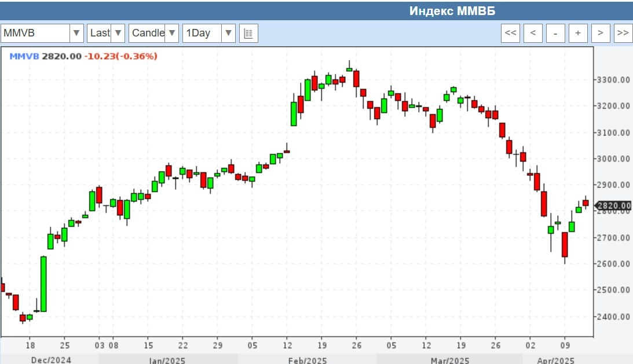
Task: Open the chart data table icon
Action: [248, 33]
